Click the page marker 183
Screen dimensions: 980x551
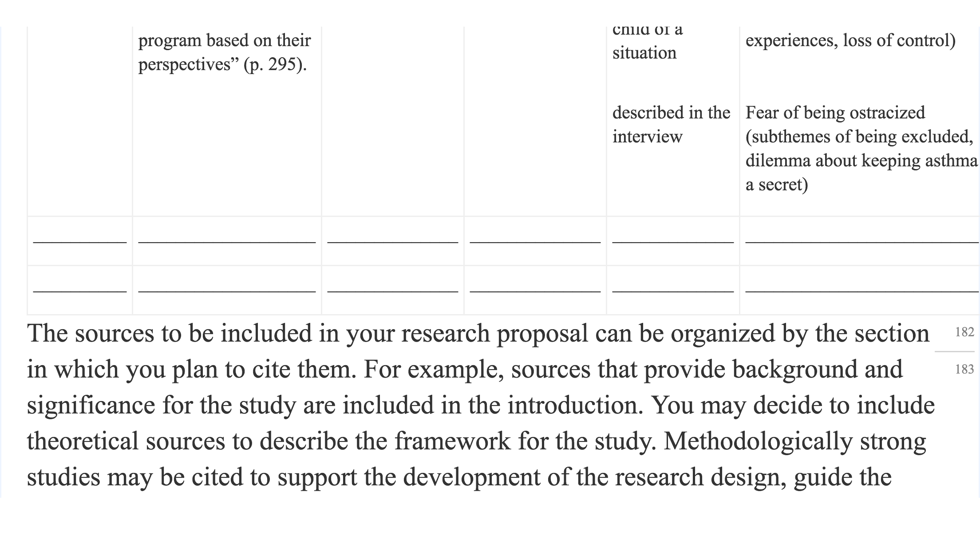[964, 369]
